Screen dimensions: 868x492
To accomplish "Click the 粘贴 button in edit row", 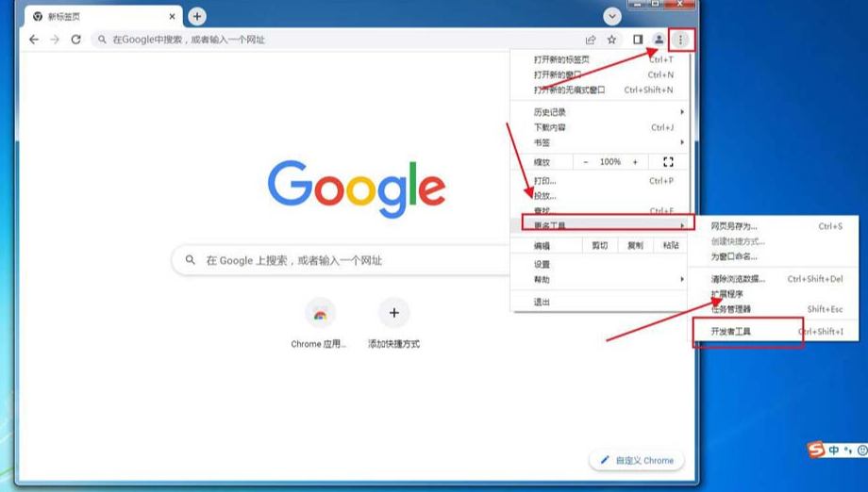I will coord(671,245).
